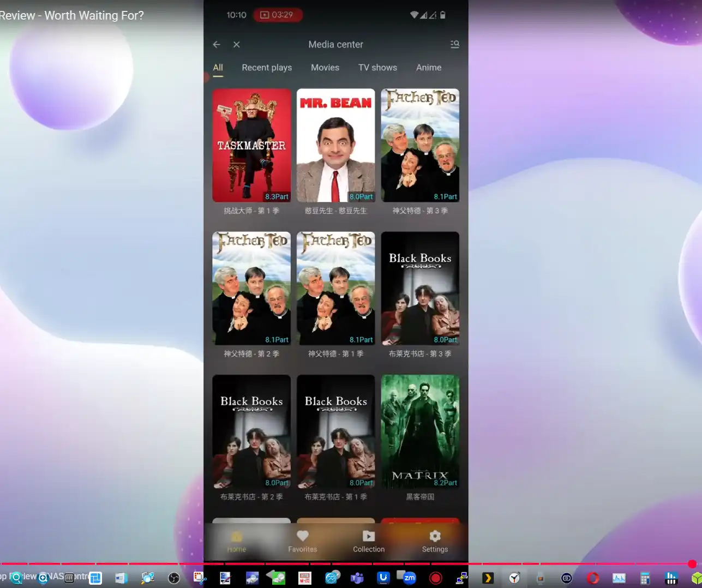Seek using the red video progress scrubber
This screenshot has width=702, height=588.
(692, 564)
